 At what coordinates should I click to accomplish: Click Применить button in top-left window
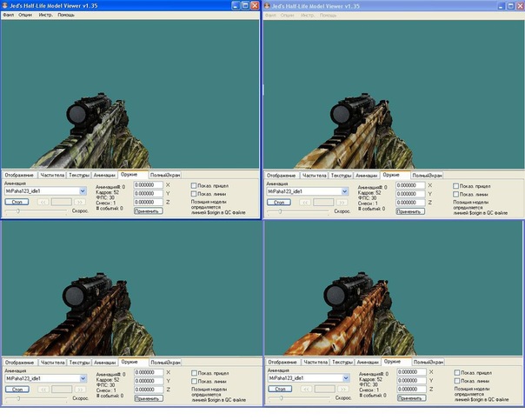point(149,211)
